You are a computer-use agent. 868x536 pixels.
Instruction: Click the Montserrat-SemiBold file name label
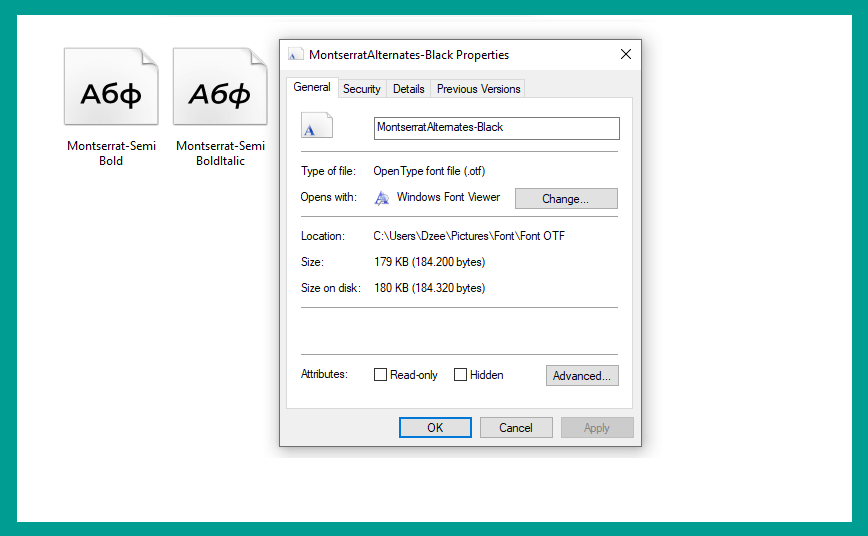111,153
